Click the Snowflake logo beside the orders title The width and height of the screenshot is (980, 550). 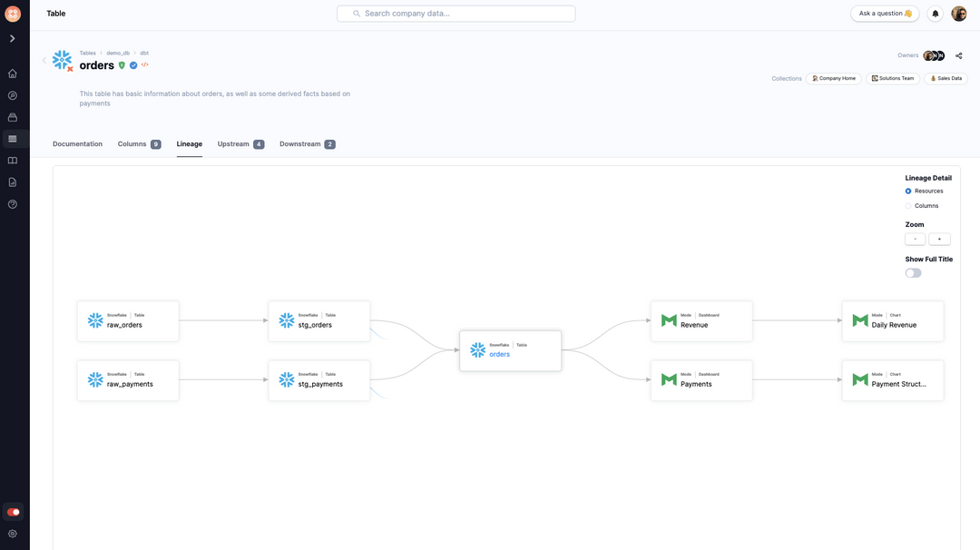(62, 60)
